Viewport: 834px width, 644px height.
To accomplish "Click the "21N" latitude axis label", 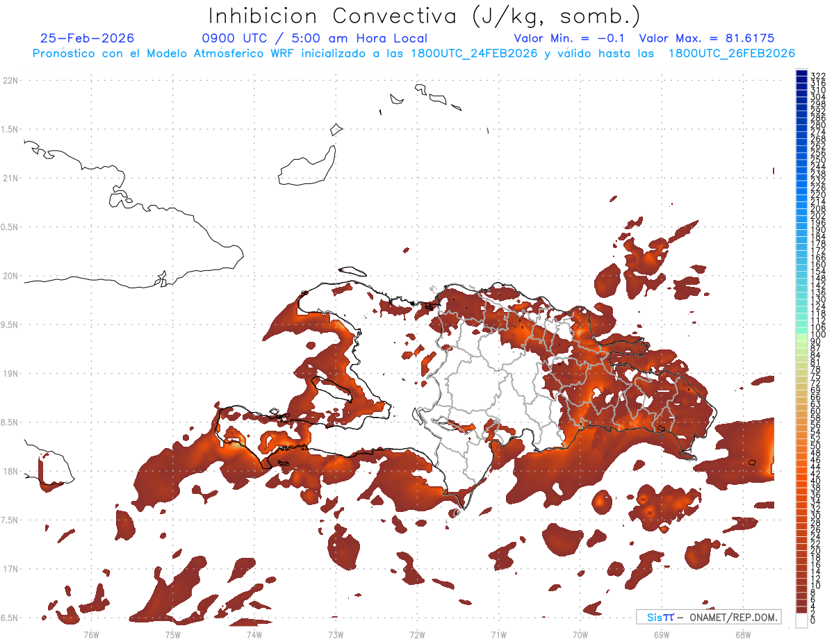I will click(x=10, y=178).
